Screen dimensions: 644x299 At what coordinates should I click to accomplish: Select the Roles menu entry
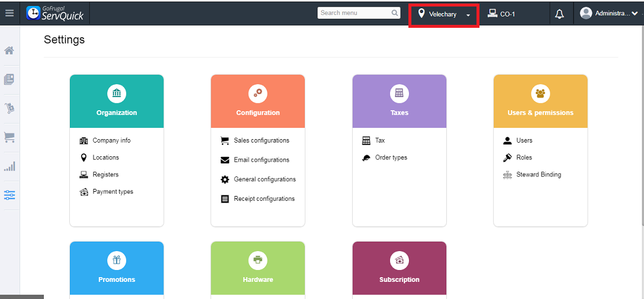point(524,157)
